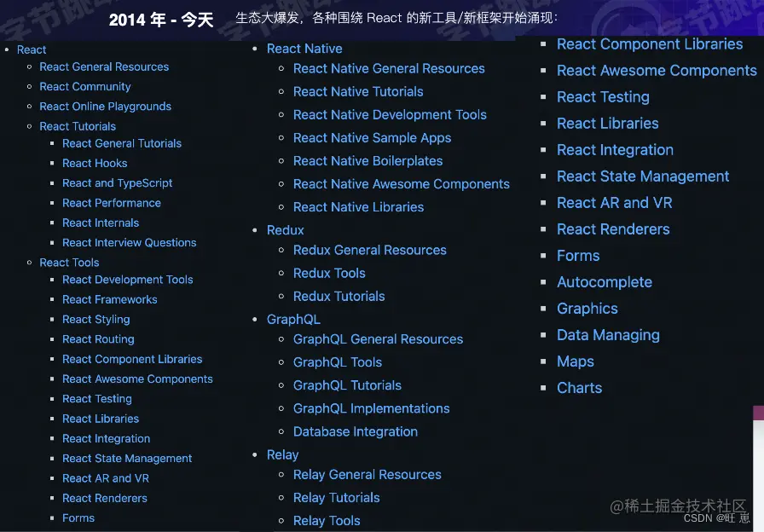Screen dimensions: 764x532
Task: Open React Interview Questions
Action: 129,243
